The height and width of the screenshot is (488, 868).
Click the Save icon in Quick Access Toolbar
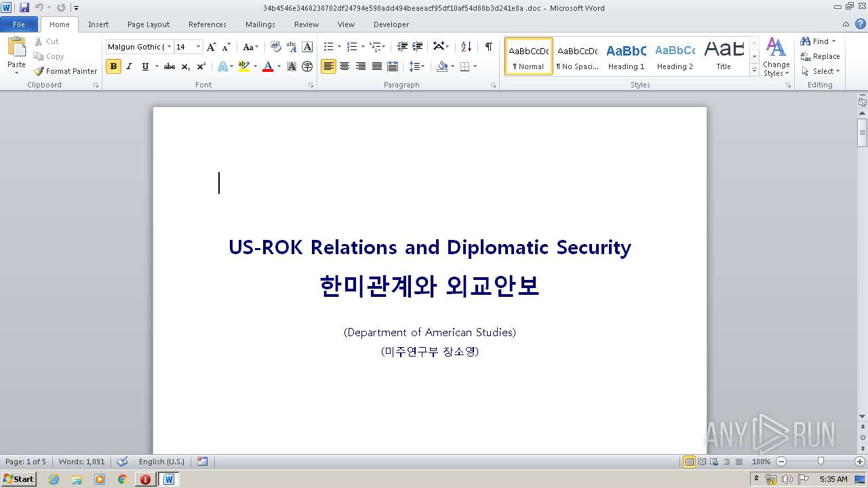point(24,7)
